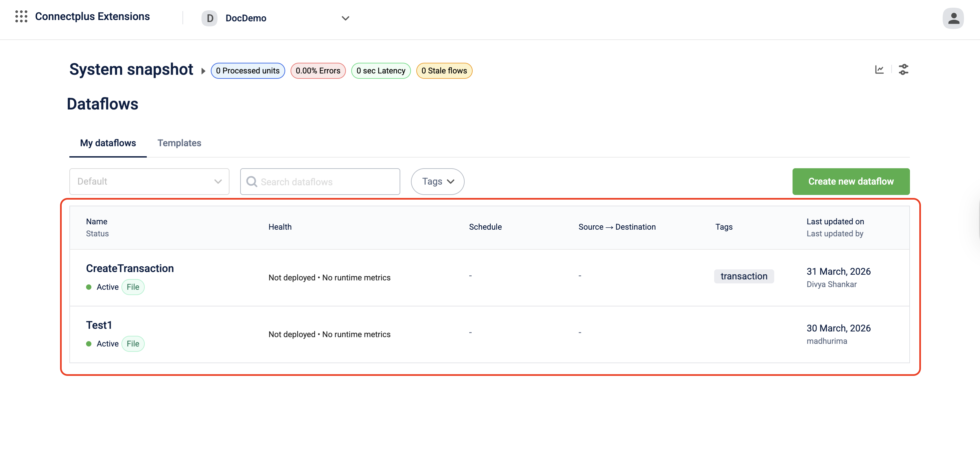Open the nine-dot app launcher grid

[x=21, y=16]
